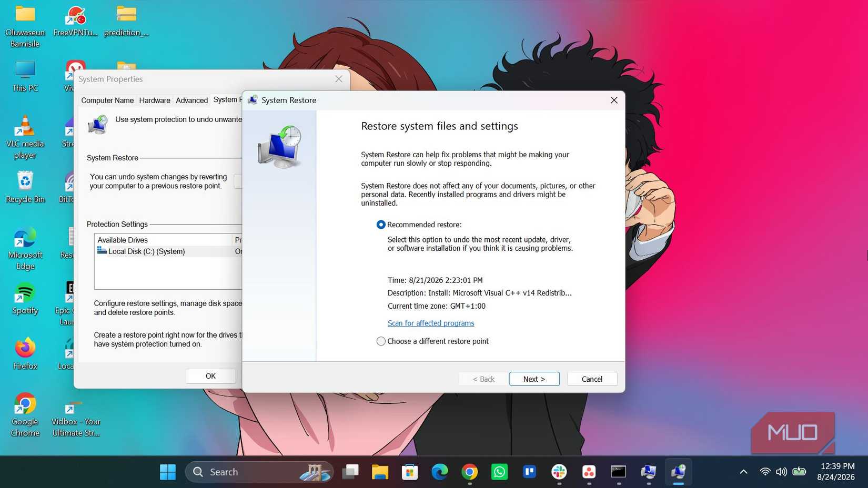Open the terminal window from taskbar
868x488 pixels.
pyautogui.click(x=619, y=472)
